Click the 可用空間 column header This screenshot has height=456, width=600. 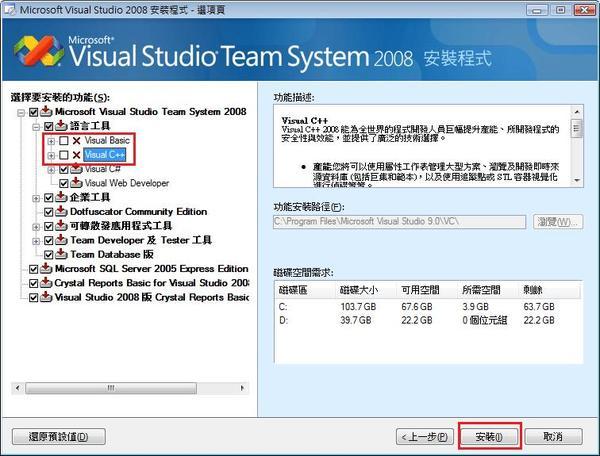[427, 290]
